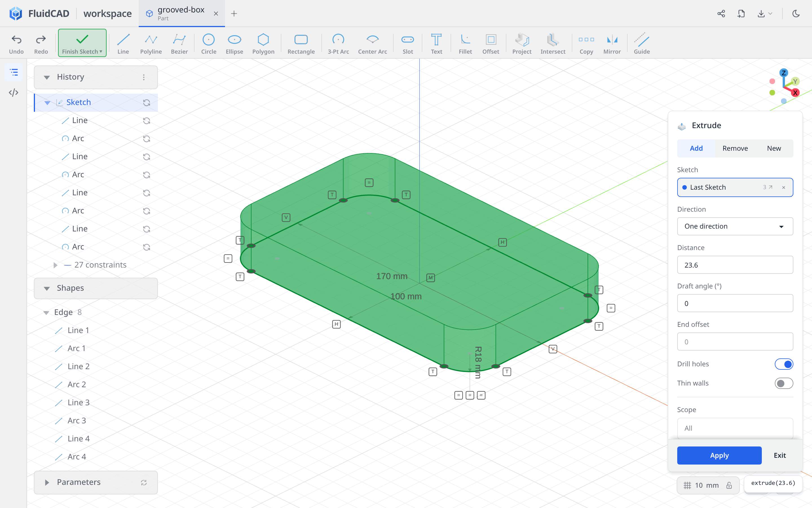Select the Text tool
The image size is (812, 508).
pyautogui.click(x=436, y=43)
